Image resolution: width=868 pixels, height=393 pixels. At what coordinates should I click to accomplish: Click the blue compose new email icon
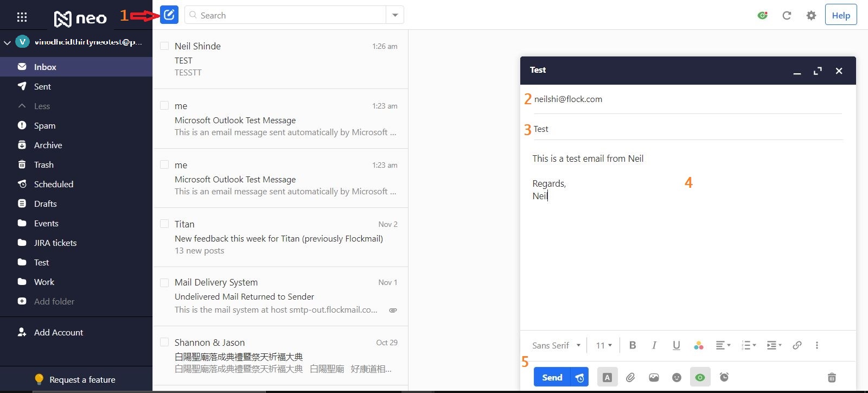(x=169, y=15)
